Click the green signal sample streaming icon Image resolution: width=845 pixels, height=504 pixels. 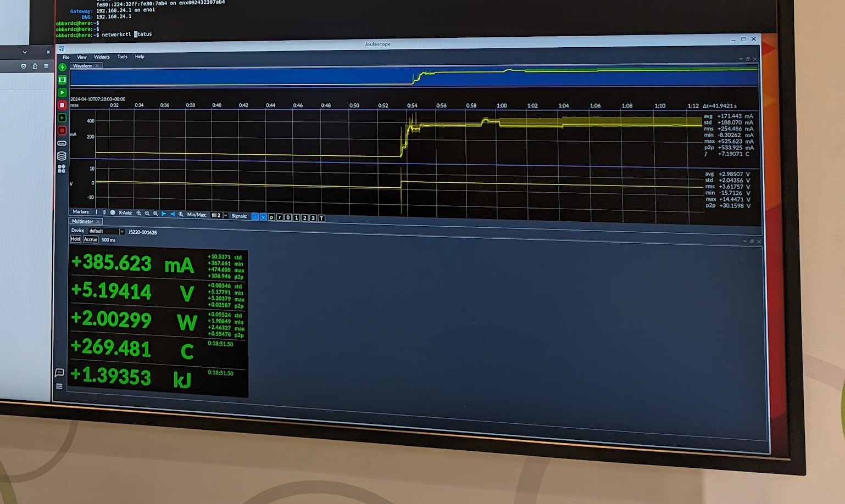[x=62, y=80]
